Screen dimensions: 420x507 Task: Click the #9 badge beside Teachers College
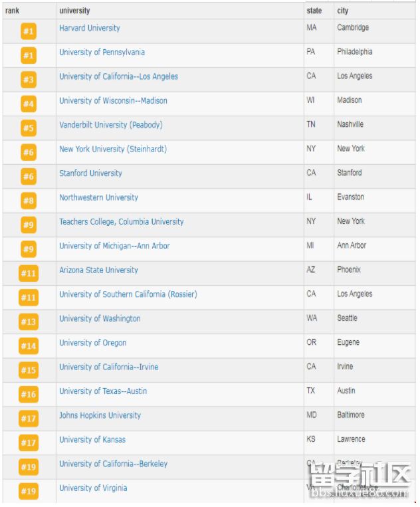(29, 225)
